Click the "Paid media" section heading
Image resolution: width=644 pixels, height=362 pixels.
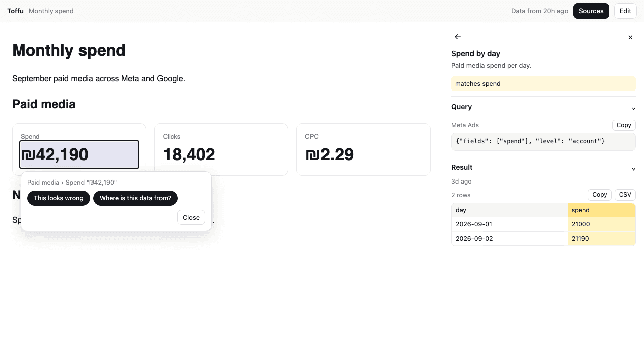pos(44,104)
